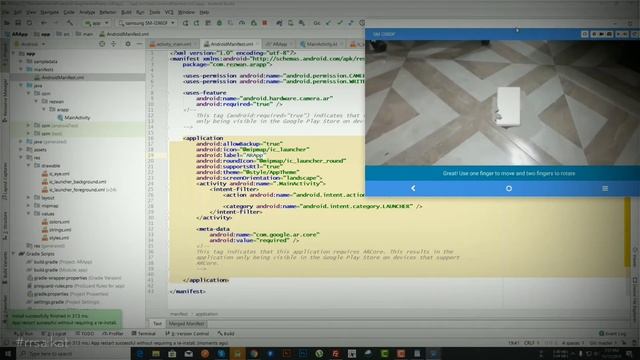Open the Version Control tool window
The image size is (640, 360).
[187, 333]
